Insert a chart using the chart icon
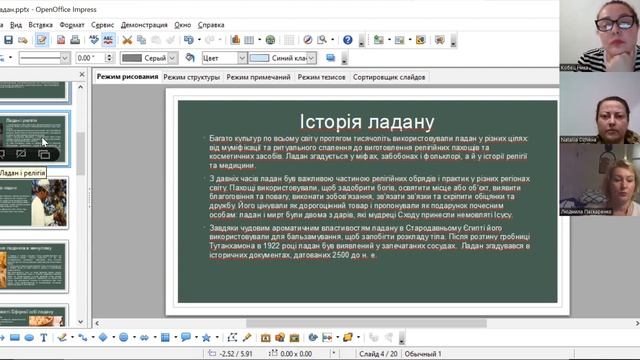 click(x=235, y=40)
